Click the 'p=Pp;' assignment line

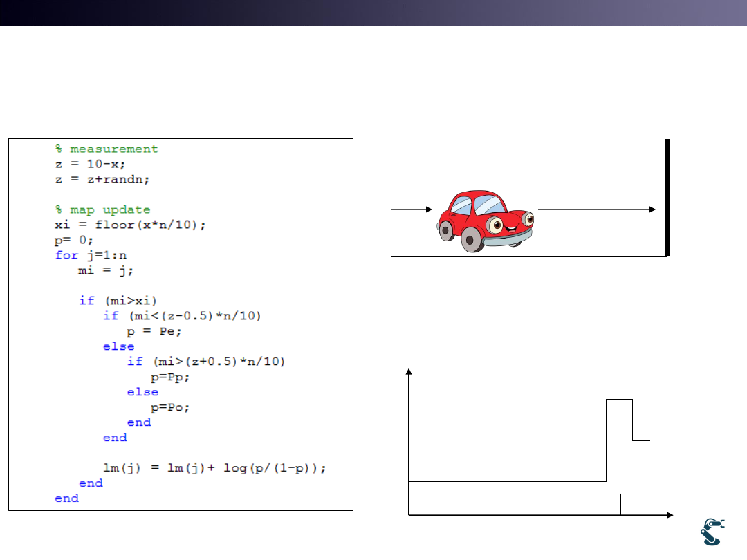(x=170, y=377)
